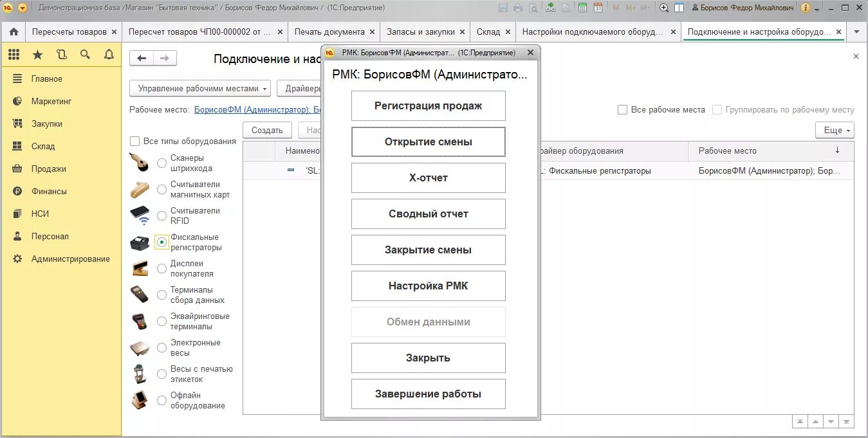Click Открытие смены button
868x438 pixels.
[429, 141]
